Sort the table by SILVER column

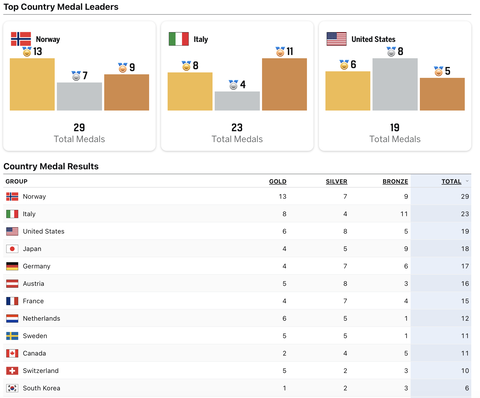pos(336,181)
